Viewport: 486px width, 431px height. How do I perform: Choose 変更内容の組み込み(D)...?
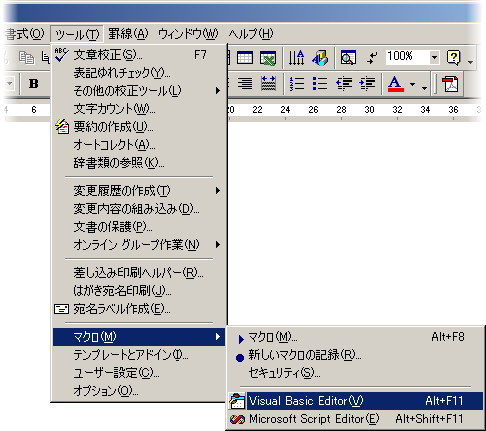point(139,209)
